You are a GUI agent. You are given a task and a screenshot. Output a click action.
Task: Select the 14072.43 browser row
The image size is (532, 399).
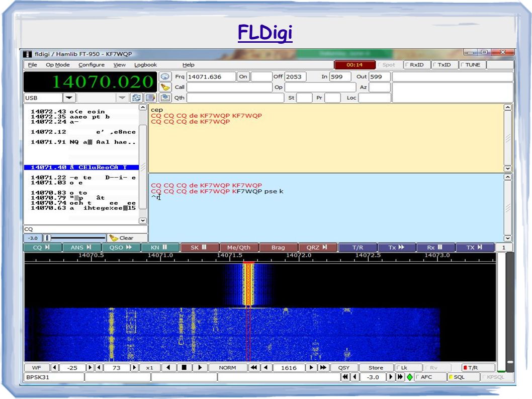pos(81,111)
